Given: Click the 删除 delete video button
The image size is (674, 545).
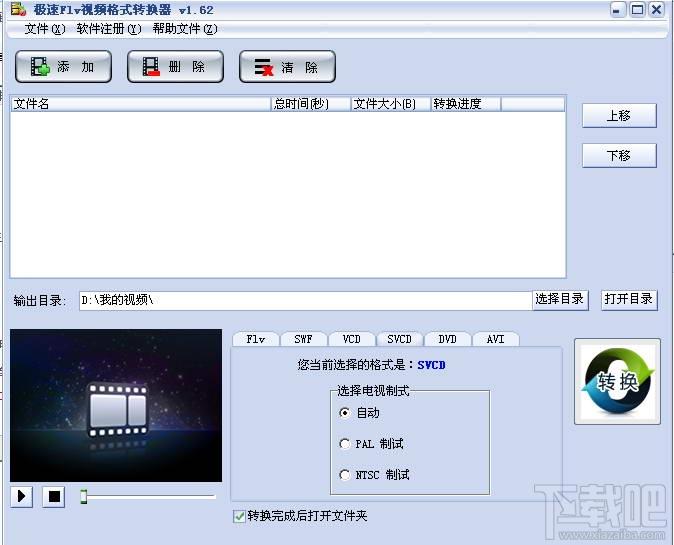Looking at the screenshot, I should pos(175,67).
